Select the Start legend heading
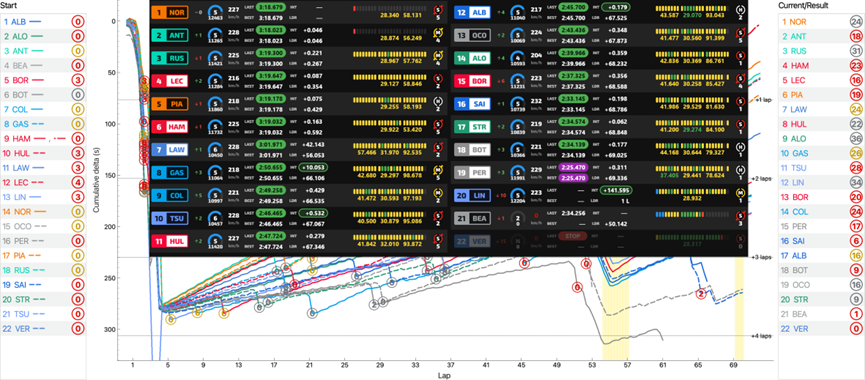865x380 pixels. pyautogui.click(x=9, y=6)
